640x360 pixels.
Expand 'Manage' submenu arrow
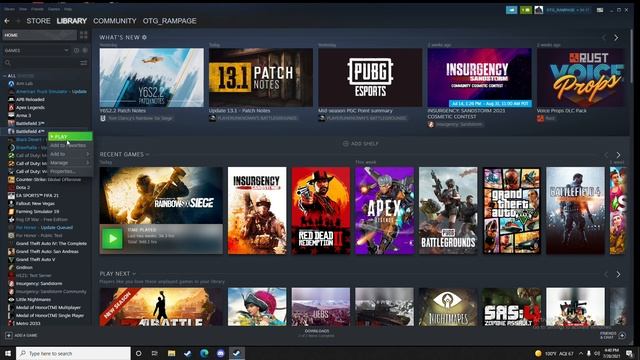click(x=88, y=162)
